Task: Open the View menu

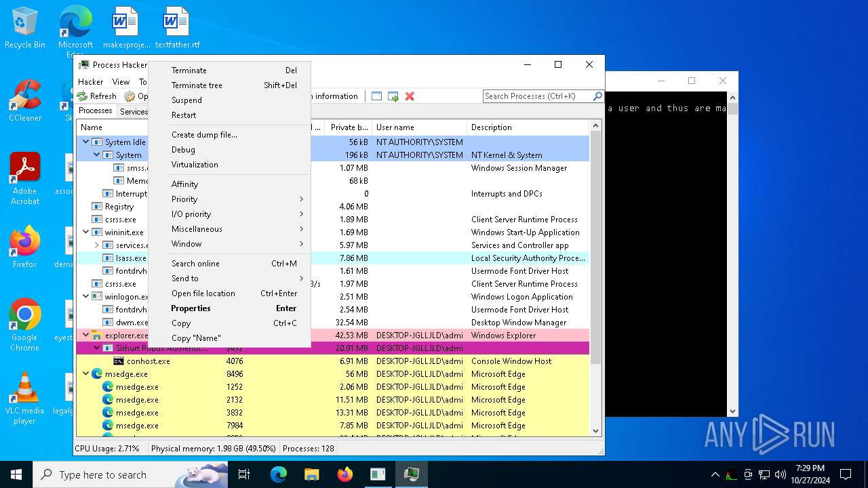Action: pos(121,81)
